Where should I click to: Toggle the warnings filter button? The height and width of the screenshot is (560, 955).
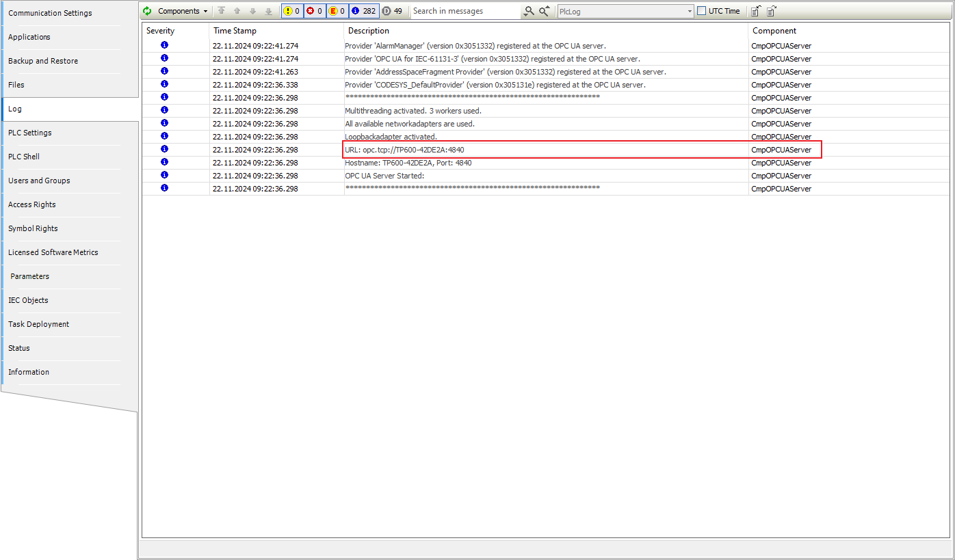pyautogui.click(x=292, y=11)
